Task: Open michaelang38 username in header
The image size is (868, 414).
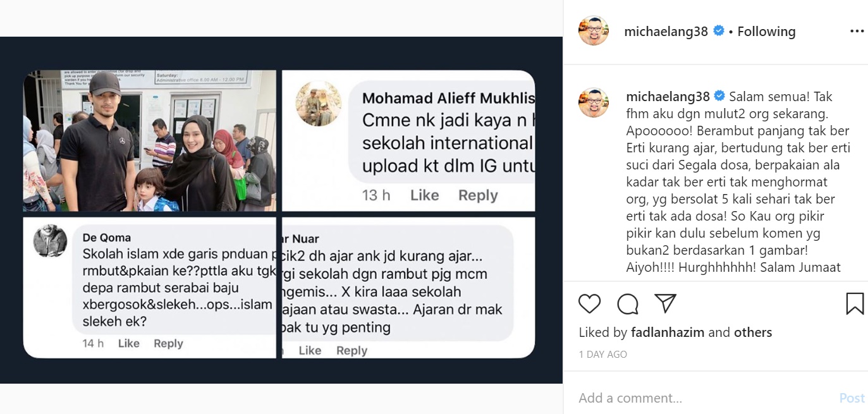Action: (666, 31)
